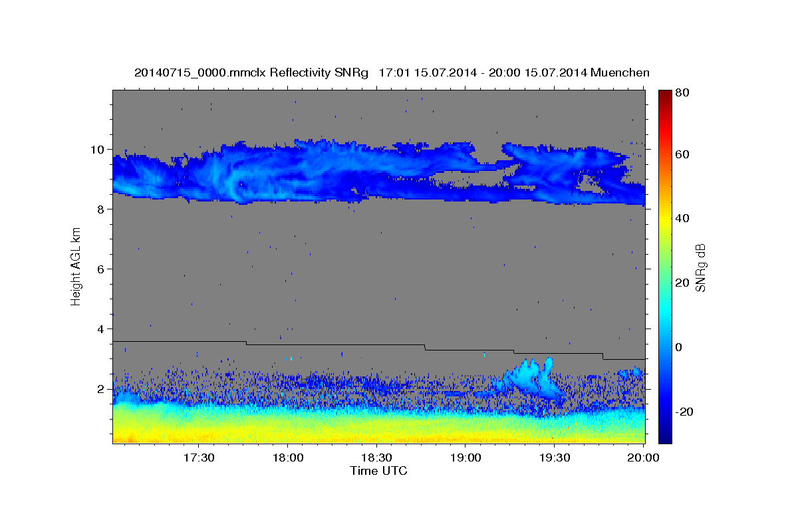Viewport: 798px width, 532px height.
Task: Select the 17:30 time tick label
Action: [x=198, y=458]
